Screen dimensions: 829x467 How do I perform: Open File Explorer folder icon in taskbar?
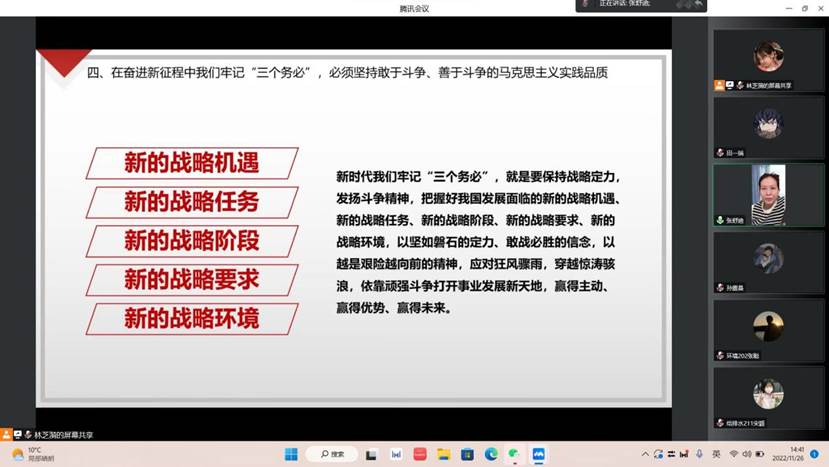(x=443, y=454)
